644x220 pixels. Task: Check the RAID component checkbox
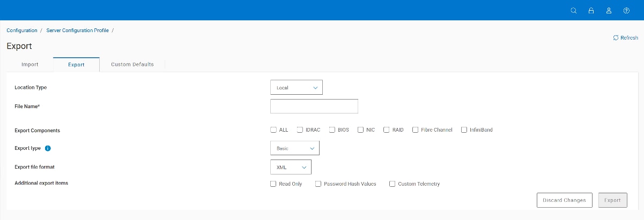[x=387, y=130]
